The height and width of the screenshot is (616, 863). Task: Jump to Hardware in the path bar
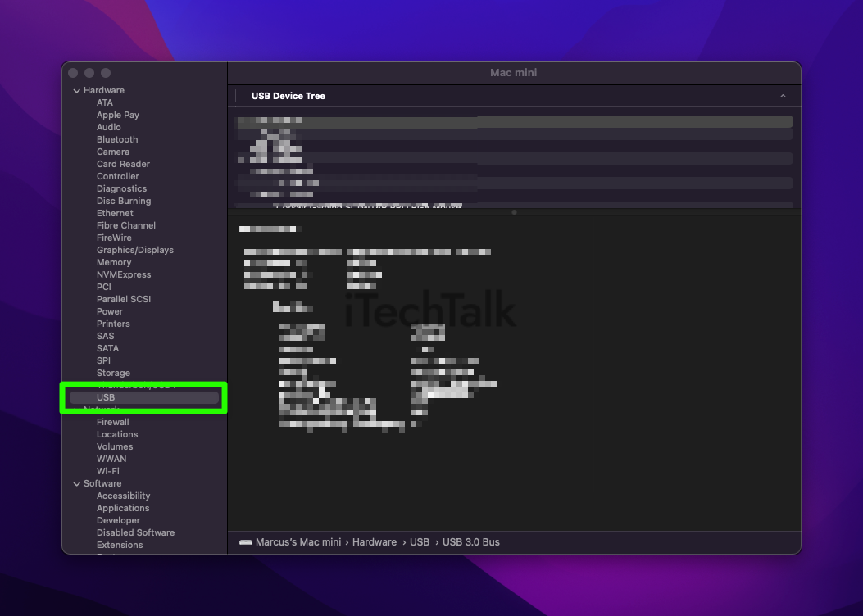click(375, 542)
